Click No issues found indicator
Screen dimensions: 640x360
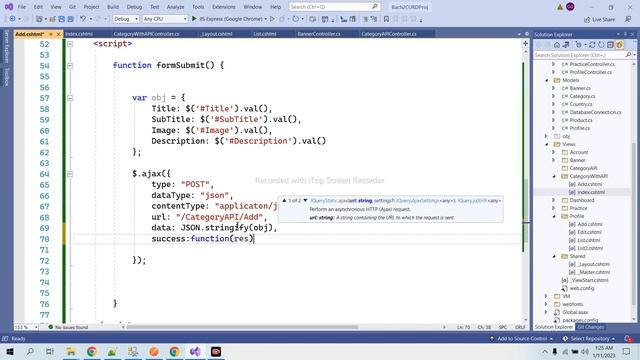click(68, 327)
